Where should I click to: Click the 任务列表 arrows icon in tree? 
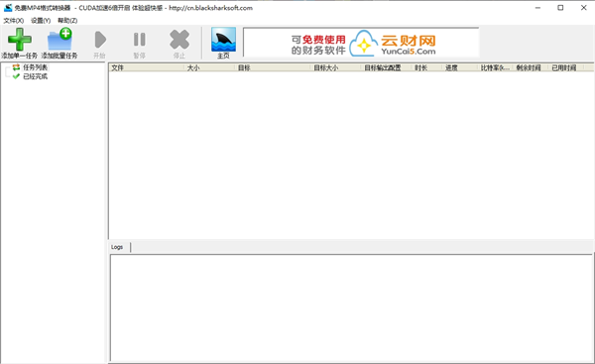pyautogui.click(x=16, y=67)
